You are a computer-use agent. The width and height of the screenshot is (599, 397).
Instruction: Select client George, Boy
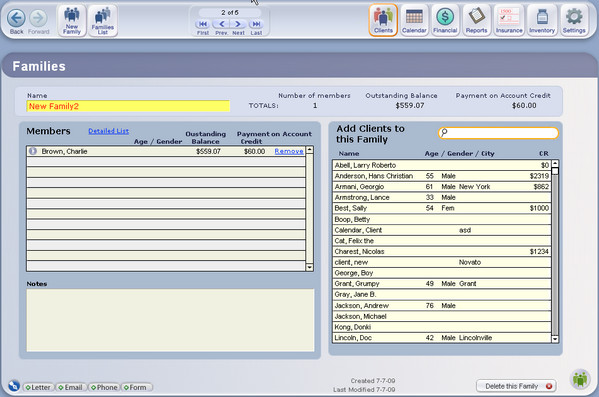click(x=442, y=273)
